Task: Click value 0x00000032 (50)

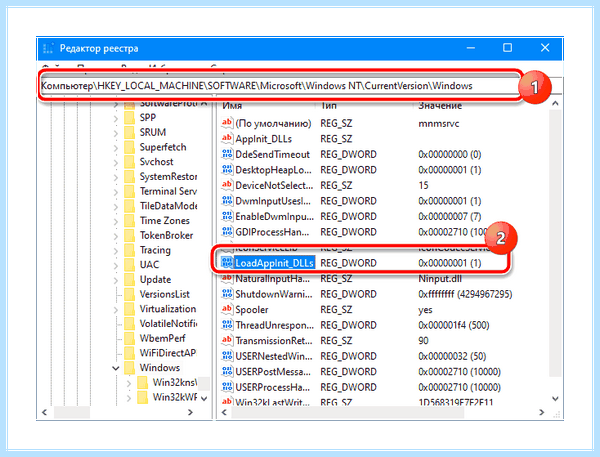Action: tap(452, 356)
